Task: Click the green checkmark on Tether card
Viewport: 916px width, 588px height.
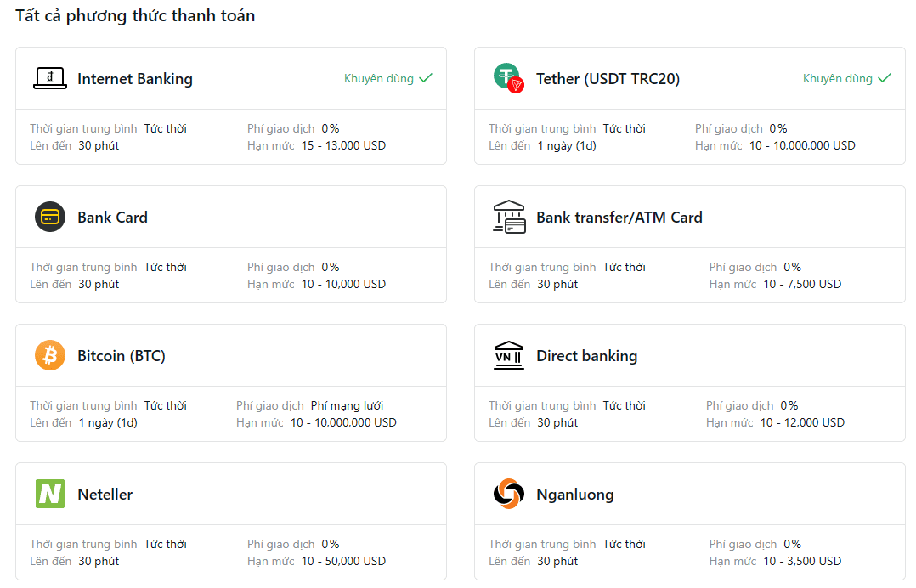Action: click(x=885, y=77)
